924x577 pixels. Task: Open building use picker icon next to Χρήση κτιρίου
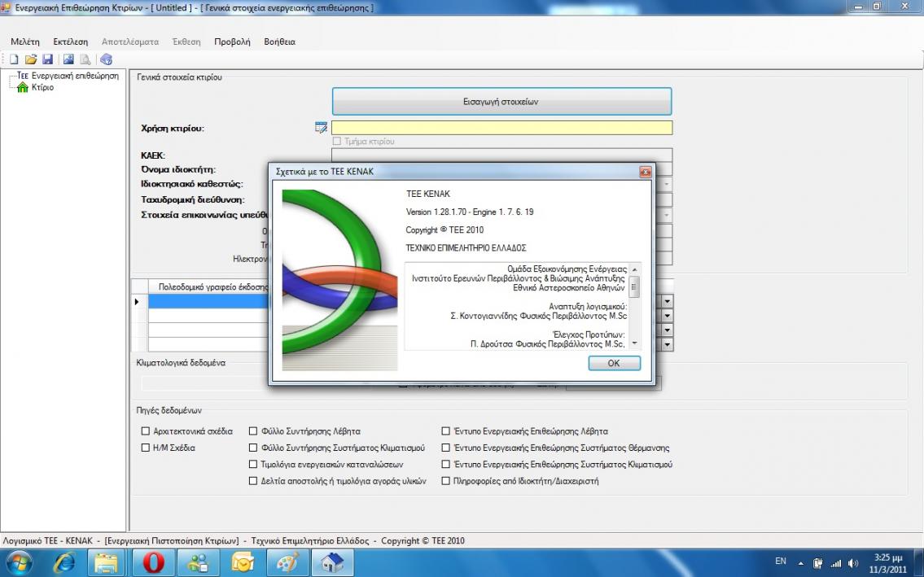click(321, 127)
